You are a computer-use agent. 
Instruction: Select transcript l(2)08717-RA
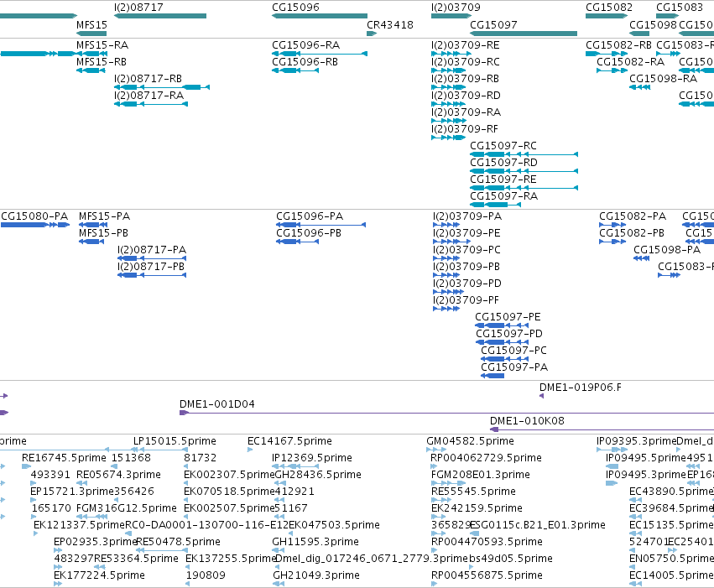(151, 104)
